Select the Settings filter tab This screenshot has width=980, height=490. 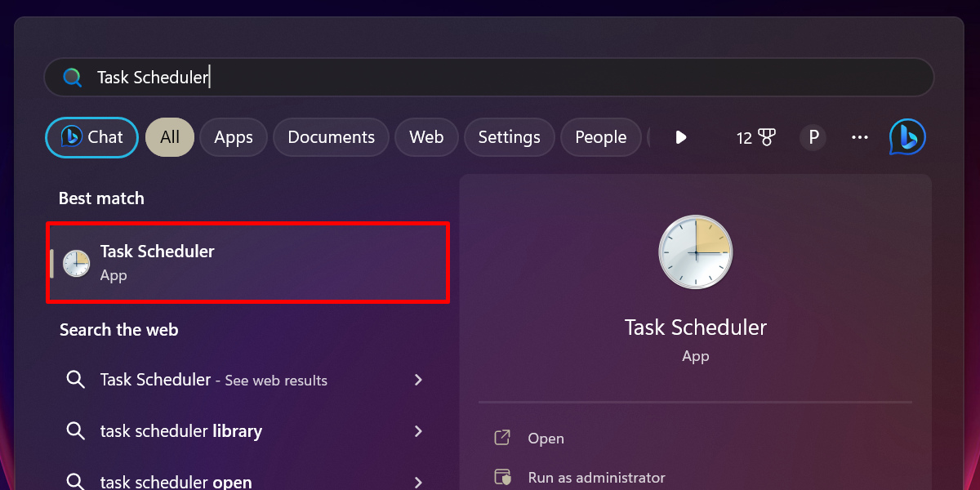pyautogui.click(x=509, y=137)
